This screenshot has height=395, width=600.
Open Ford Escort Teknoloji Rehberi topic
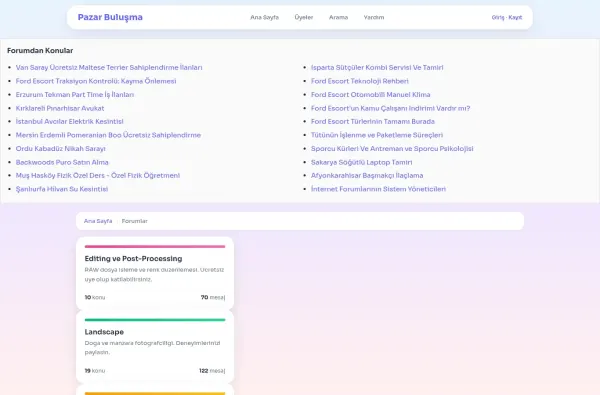coord(360,81)
